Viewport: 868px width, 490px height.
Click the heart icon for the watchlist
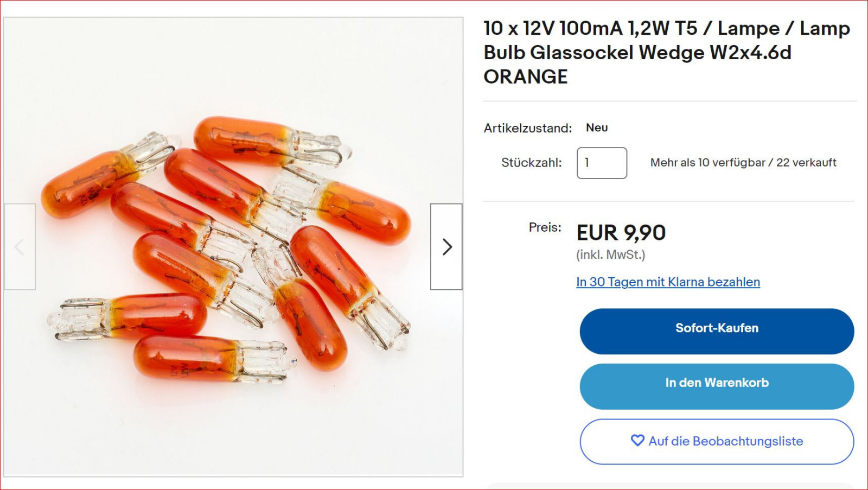point(637,441)
